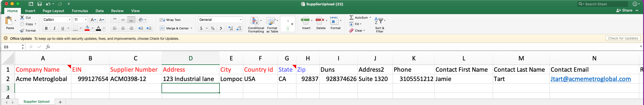Screen dimensions: 644x105
Task: Click AutoSum sigma
Action: (351, 17)
